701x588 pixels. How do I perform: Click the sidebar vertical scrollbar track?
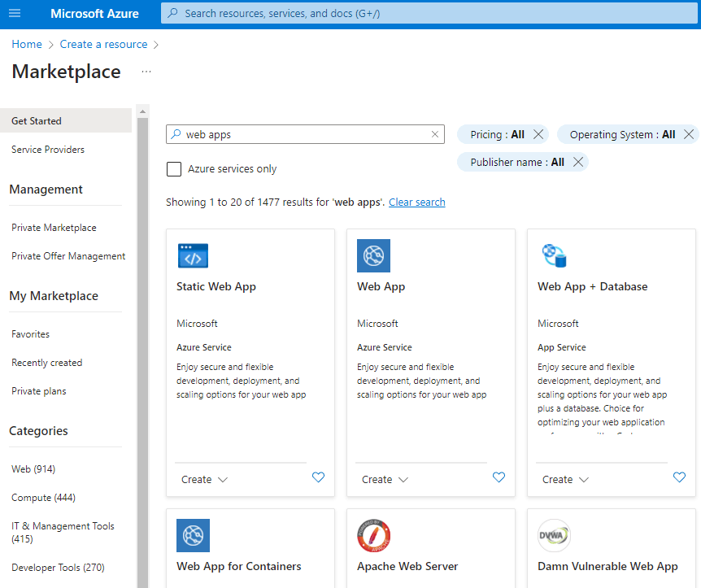pos(142,352)
